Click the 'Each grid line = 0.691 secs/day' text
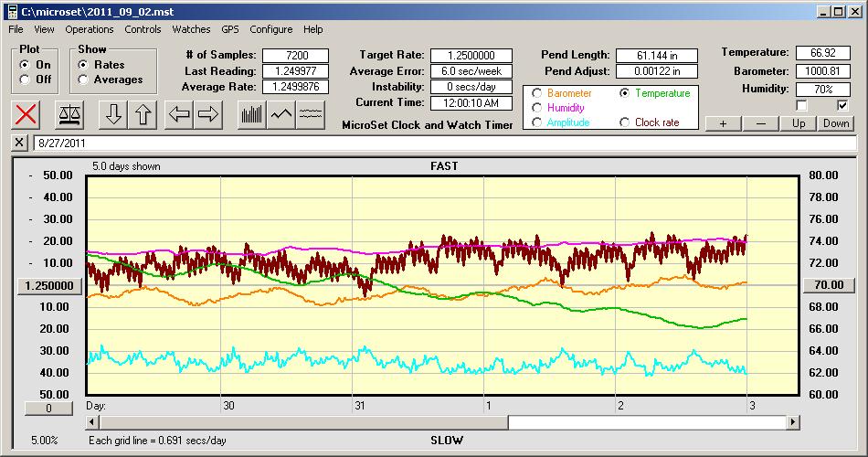The width and height of the screenshot is (868, 457). 157,441
